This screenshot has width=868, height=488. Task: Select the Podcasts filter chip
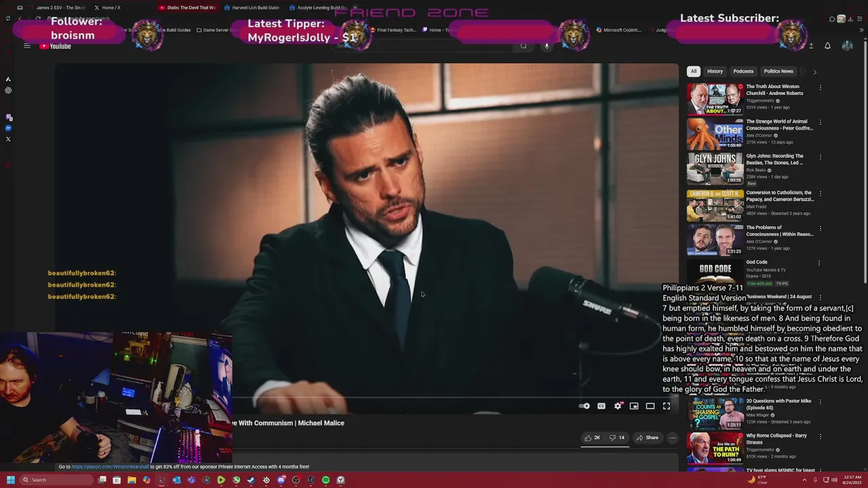click(743, 71)
